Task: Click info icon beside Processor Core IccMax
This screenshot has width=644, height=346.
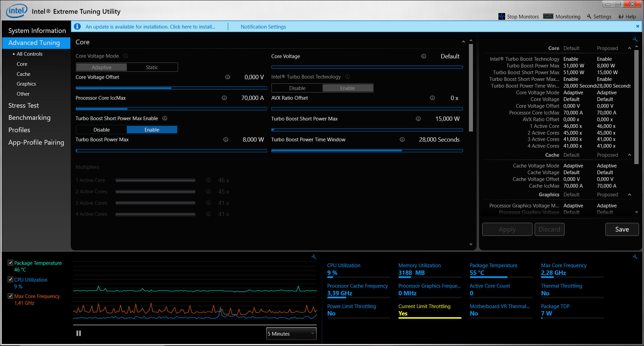Action: (224, 98)
